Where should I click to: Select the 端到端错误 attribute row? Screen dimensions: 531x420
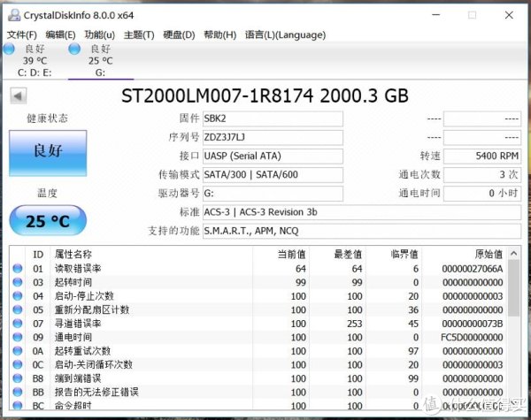click(x=258, y=378)
